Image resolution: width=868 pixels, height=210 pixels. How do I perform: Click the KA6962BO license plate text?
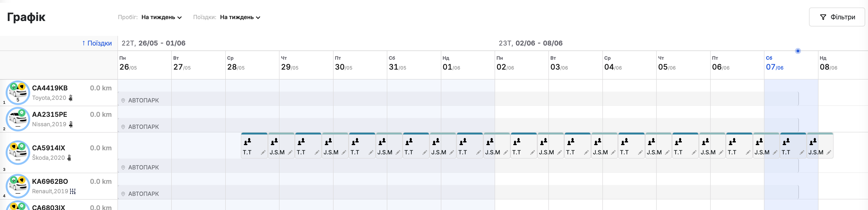(50, 181)
